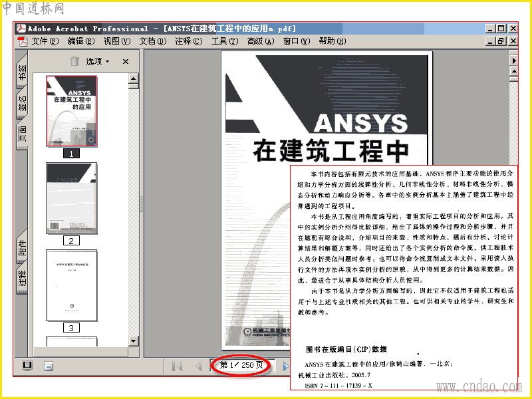Click the Acrobat icon in the title bar

point(21,28)
